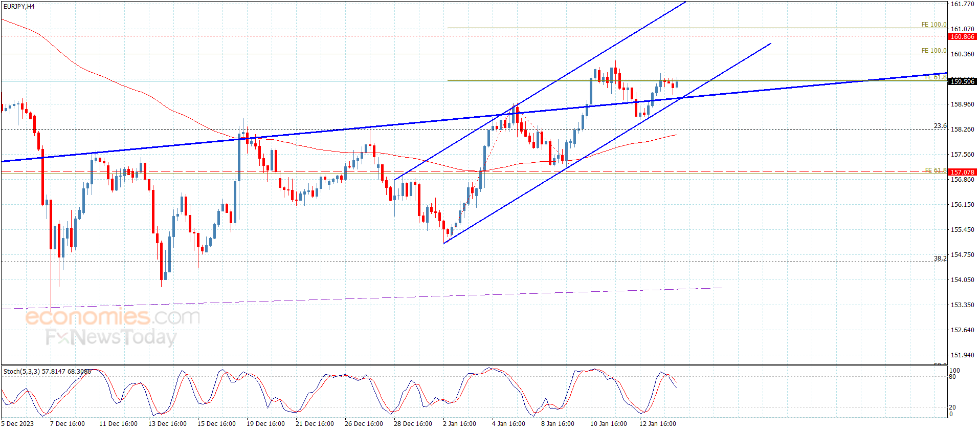Viewport: 980px width, 430px height.
Task: Select the red 160.866 price label
Action: (x=962, y=37)
